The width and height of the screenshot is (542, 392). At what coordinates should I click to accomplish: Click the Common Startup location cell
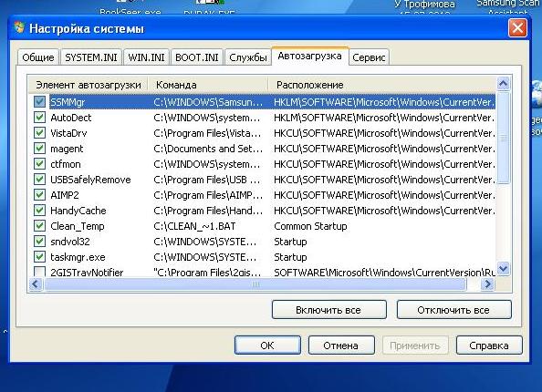310,227
